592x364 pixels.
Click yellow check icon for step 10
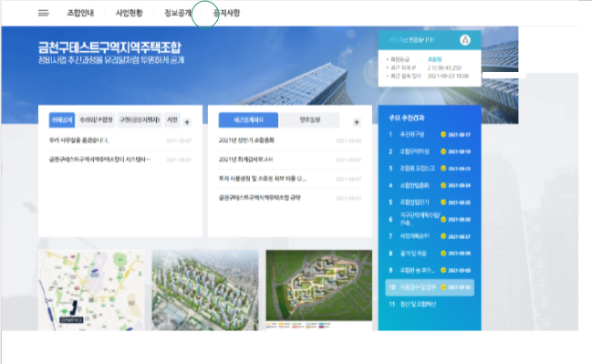(443, 287)
